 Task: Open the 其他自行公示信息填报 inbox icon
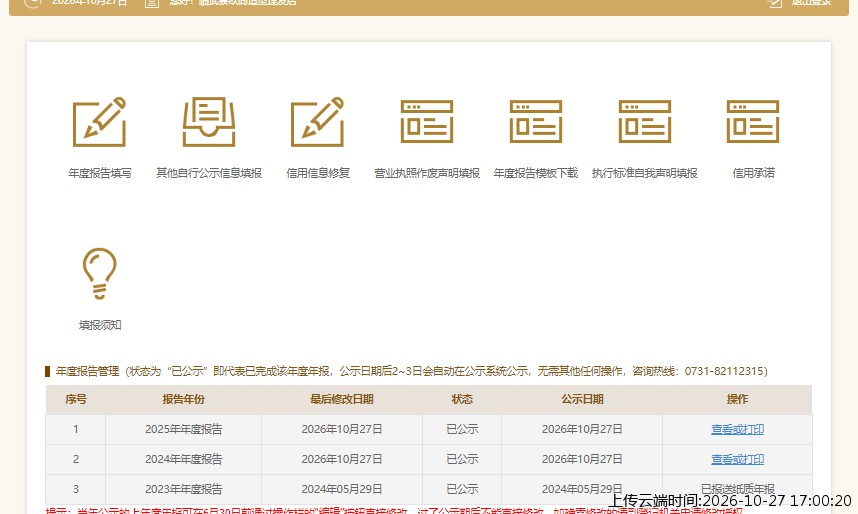point(208,122)
